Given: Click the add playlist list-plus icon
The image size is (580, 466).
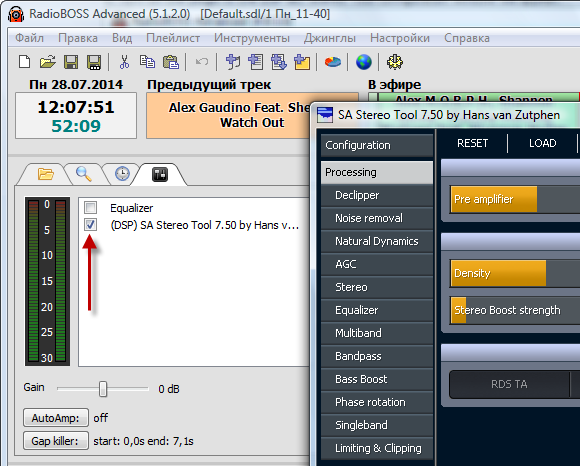Looking at the screenshot, I should coord(256,62).
